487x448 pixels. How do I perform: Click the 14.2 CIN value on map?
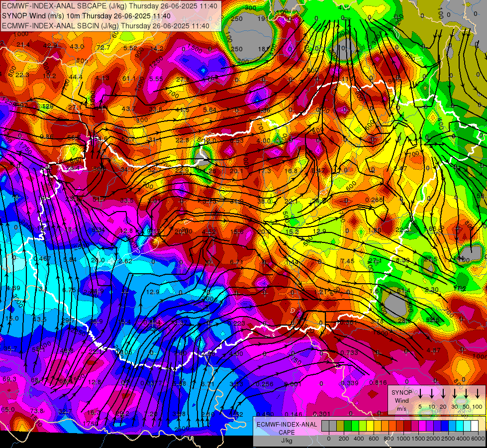click(157, 48)
